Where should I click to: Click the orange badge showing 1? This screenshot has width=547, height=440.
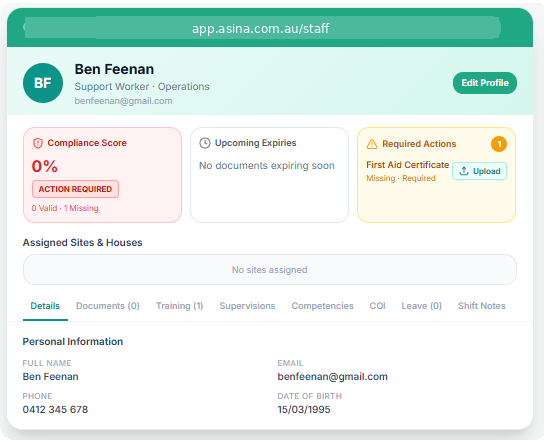click(499, 144)
